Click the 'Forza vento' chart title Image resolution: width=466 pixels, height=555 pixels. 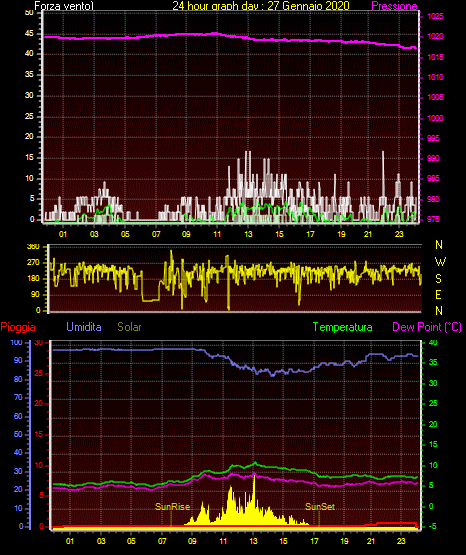[64, 6]
